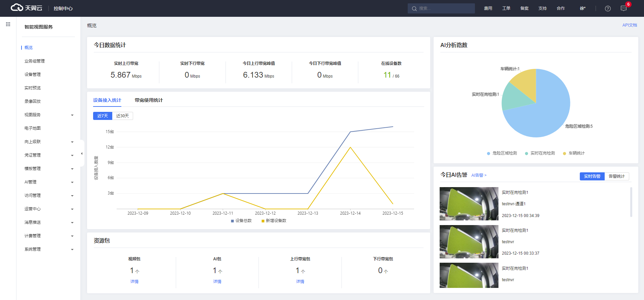This screenshot has width=644, height=300.
Task: Toggle 危险区域检测 legend color dot
Action: (488, 154)
